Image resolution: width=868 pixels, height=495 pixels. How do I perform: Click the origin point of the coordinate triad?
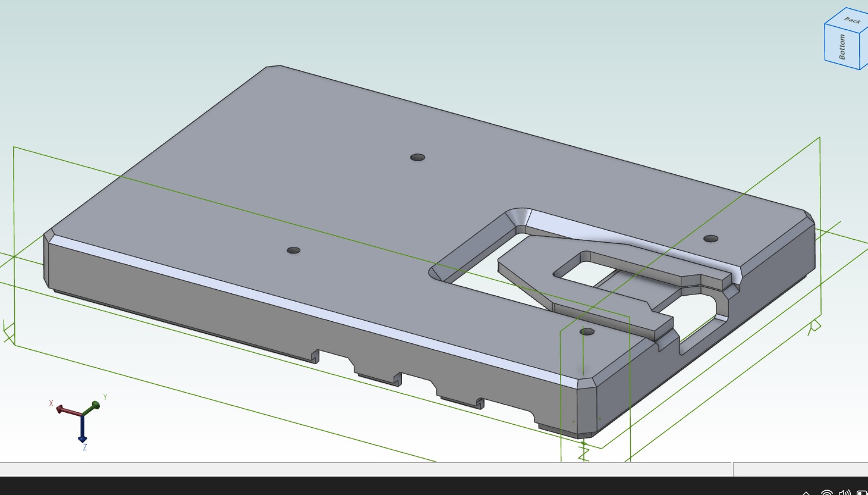(83, 415)
